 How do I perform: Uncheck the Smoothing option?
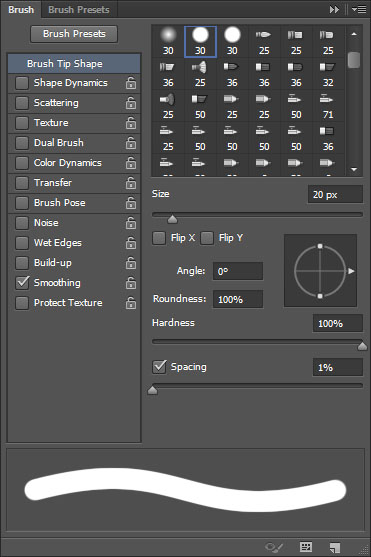[x=22, y=282]
